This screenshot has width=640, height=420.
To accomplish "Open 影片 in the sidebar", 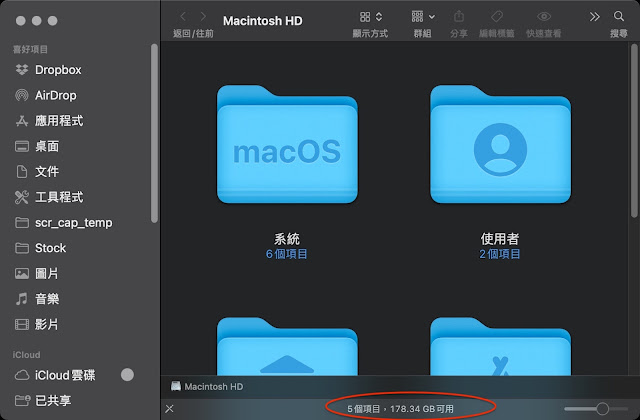I will pos(37,324).
